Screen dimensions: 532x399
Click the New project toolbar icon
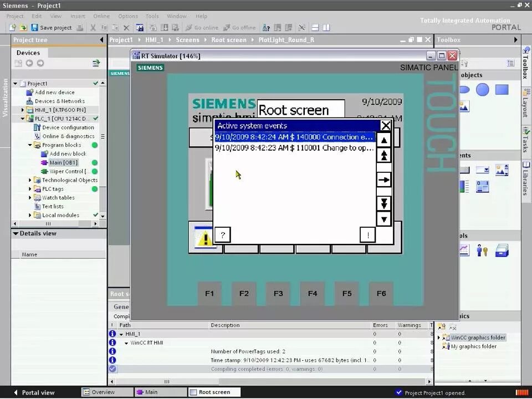coord(13,28)
